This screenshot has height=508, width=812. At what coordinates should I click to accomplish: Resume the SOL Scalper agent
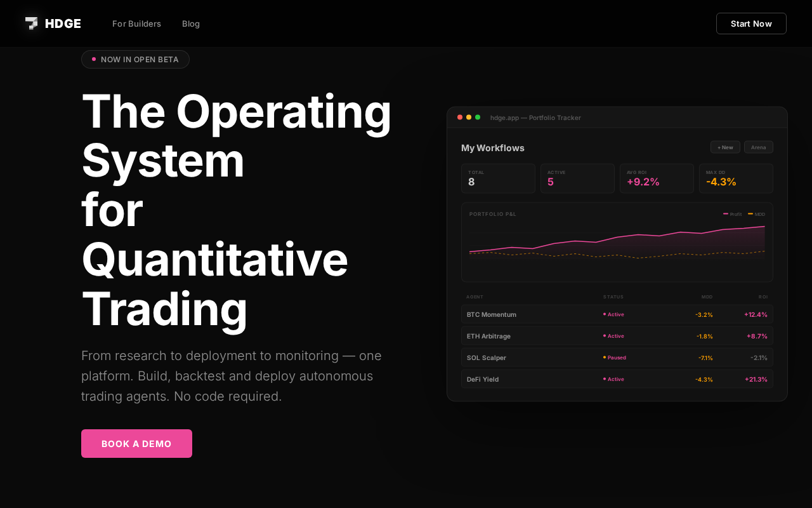click(x=615, y=357)
